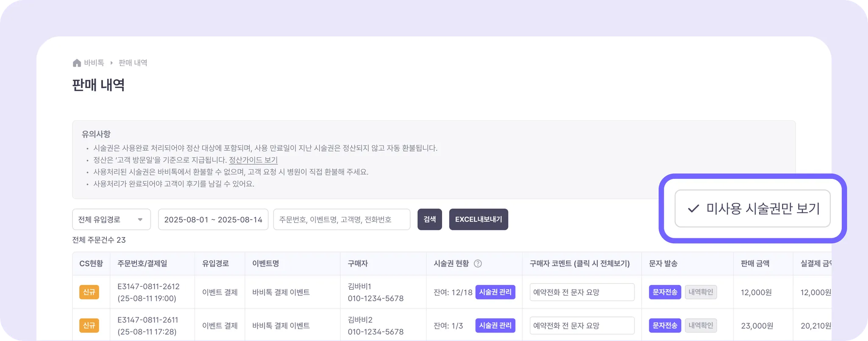
Task: Click 문자전송 for 김바비2 order
Action: (x=665, y=325)
